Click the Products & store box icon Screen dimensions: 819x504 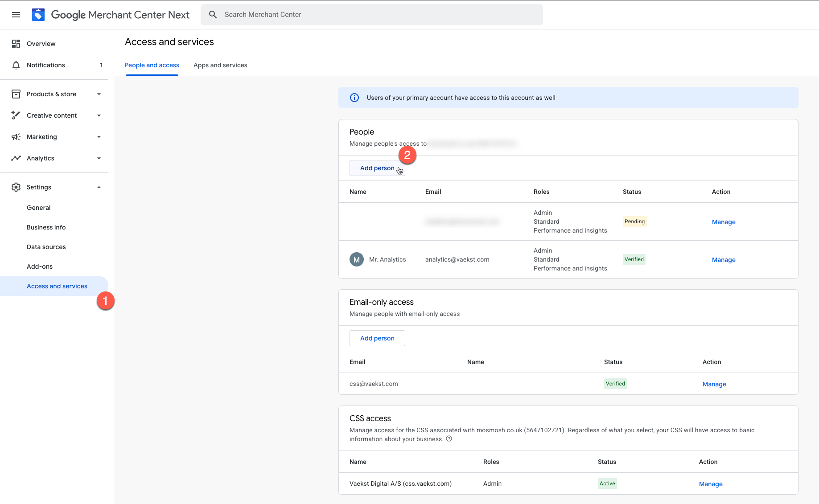click(x=16, y=94)
